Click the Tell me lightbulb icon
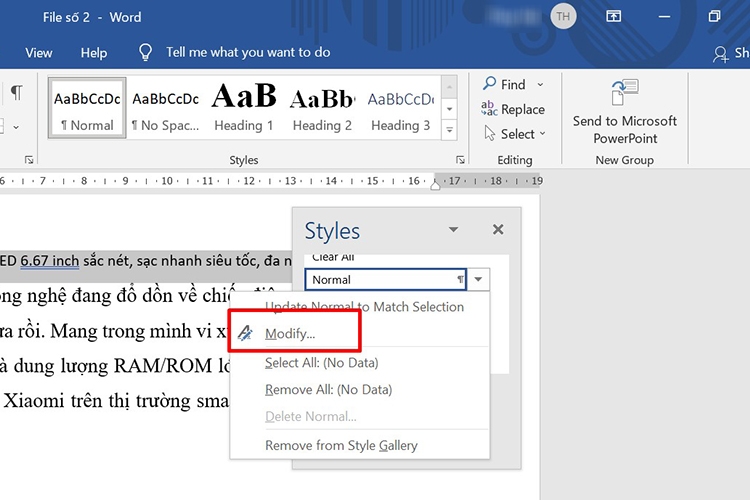This screenshot has width=750, height=500. coord(146,52)
